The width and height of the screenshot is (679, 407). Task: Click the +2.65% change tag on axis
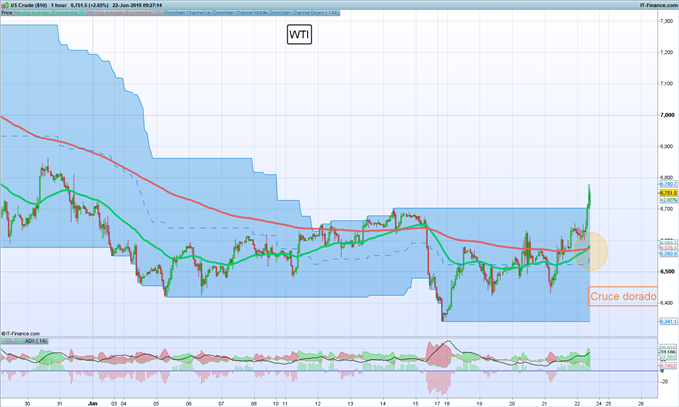click(668, 200)
